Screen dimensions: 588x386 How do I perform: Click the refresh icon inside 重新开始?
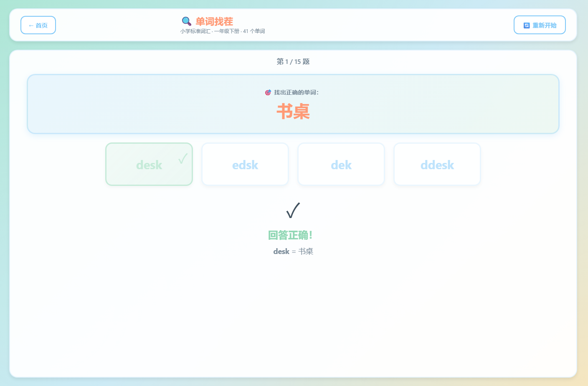point(527,25)
